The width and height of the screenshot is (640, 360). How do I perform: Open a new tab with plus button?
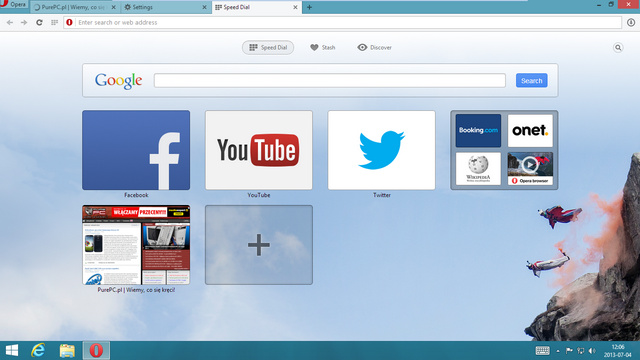point(309,7)
